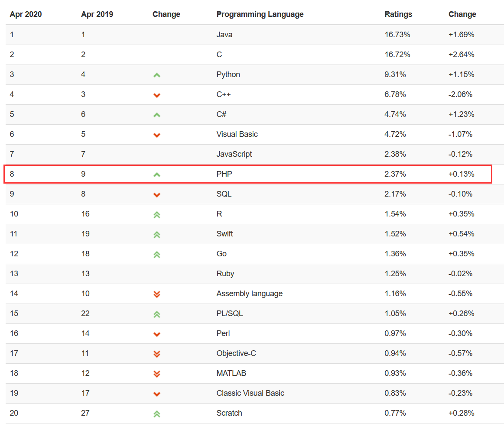Click PHP's 2.37% rating value

[x=395, y=174]
